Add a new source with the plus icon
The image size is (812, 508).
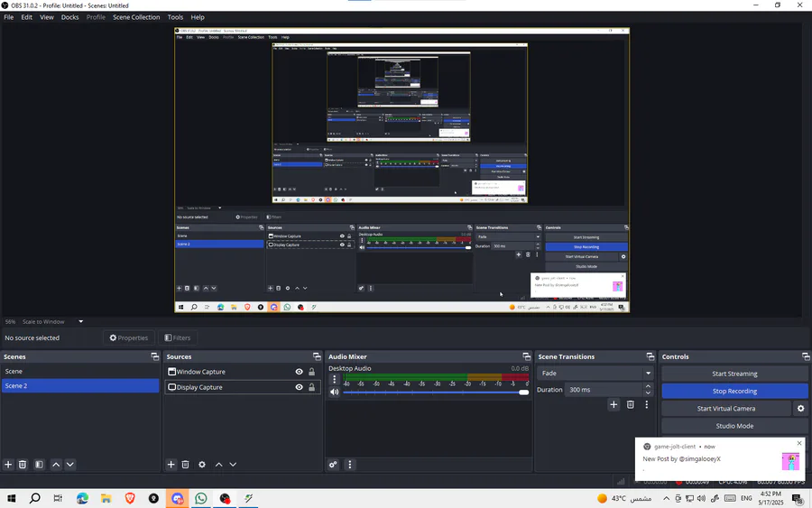click(x=171, y=465)
